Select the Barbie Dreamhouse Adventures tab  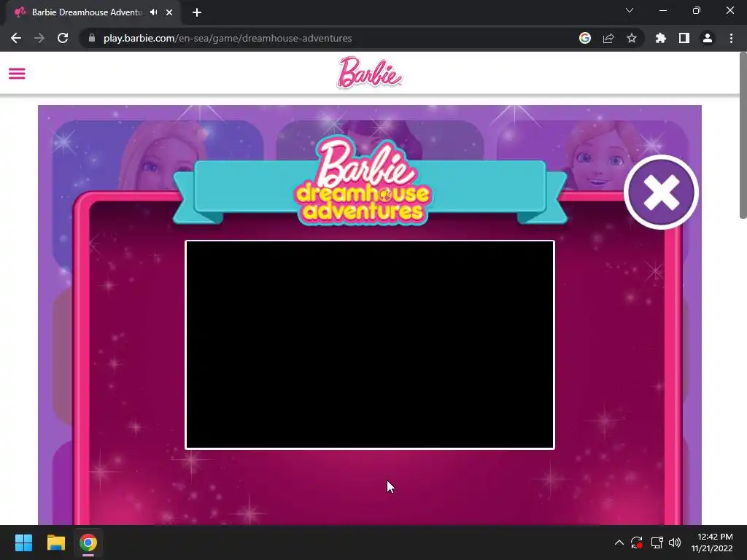point(93,12)
